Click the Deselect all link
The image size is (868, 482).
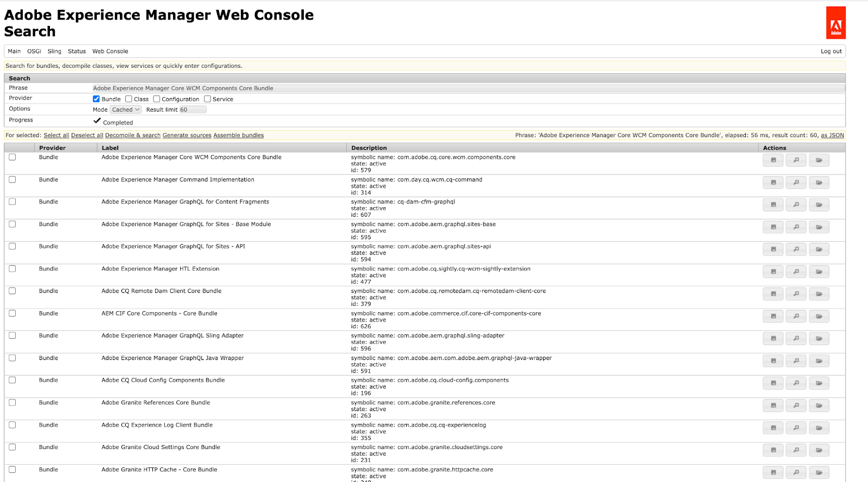(x=87, y=136)
